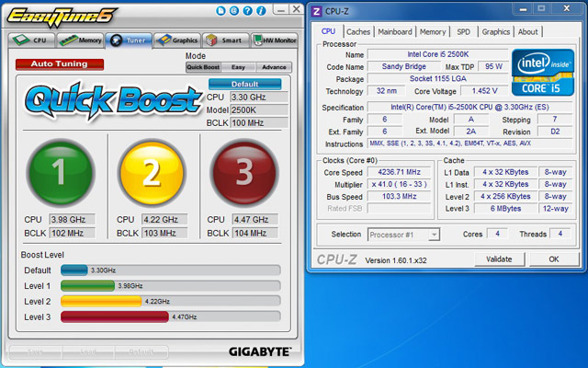The width and height of the screenshot is (588, 368).
Task: Click the Model 2500K field
Action: click(259, 110)
